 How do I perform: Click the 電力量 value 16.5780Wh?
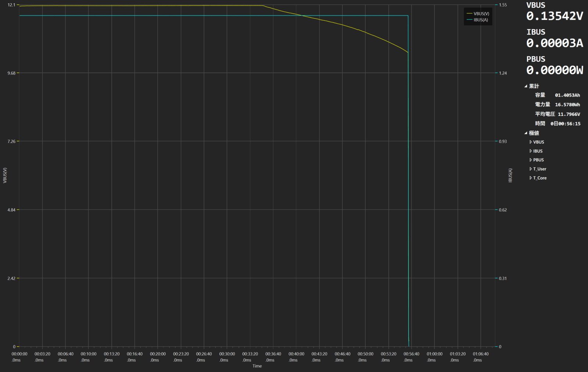(567, 105)
